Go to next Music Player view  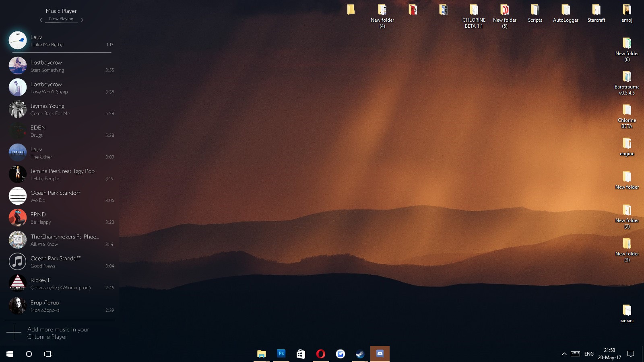tap(82, 20)
